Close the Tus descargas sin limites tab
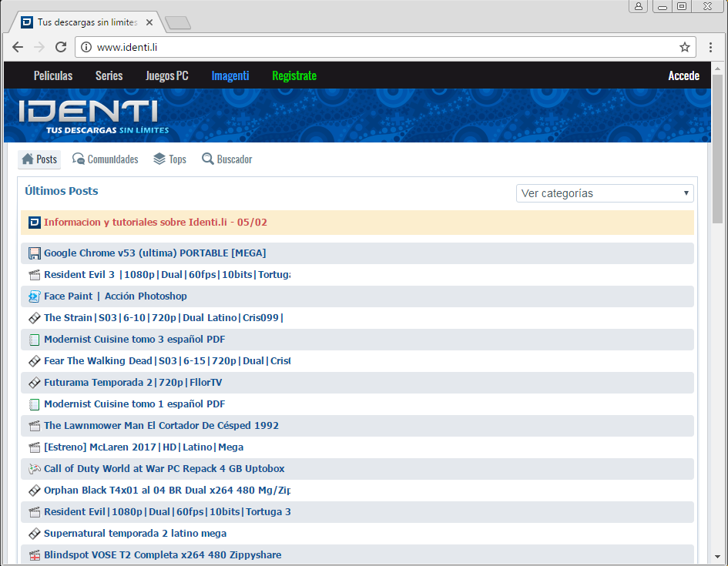728x566 pixels. (149, 22)
